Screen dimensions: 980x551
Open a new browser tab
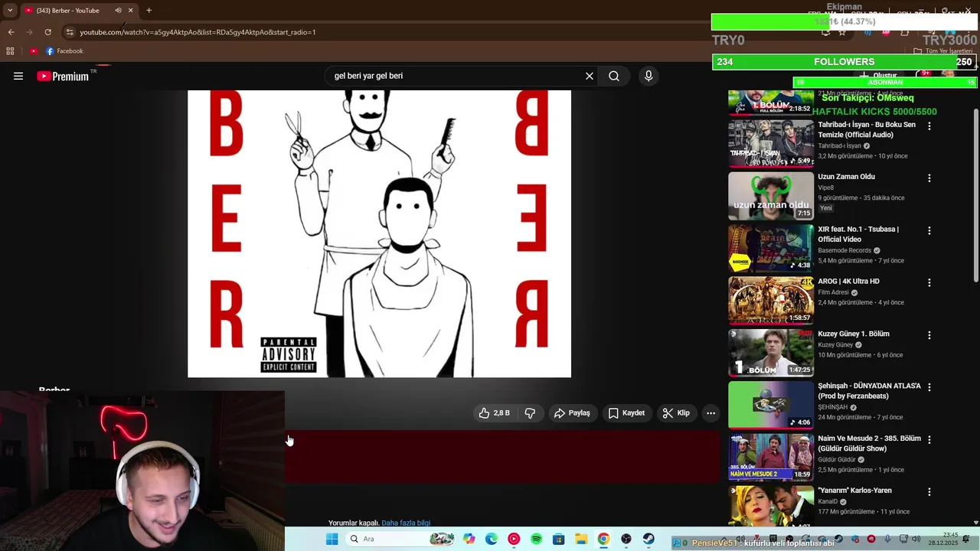(149, 11)
